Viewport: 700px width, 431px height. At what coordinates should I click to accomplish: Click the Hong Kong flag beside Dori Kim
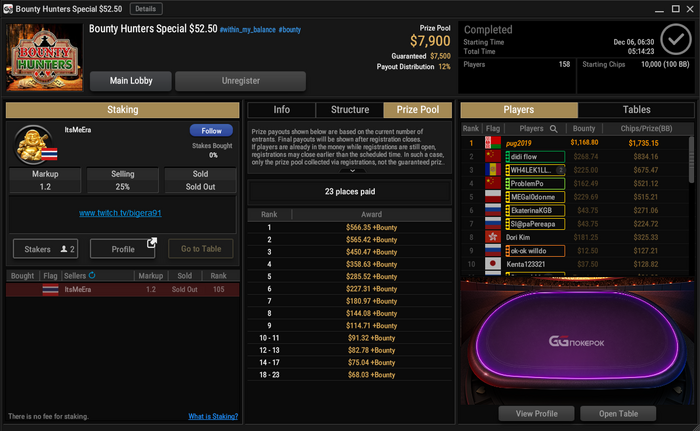point(493,237)
